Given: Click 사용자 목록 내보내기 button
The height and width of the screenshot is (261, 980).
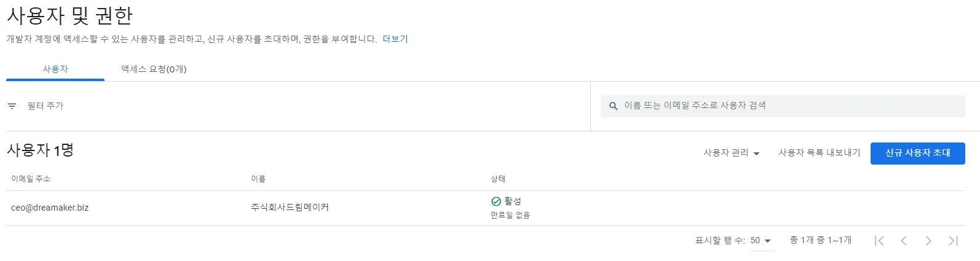Looking at the screenshot, I should click(x=819, y=153).
